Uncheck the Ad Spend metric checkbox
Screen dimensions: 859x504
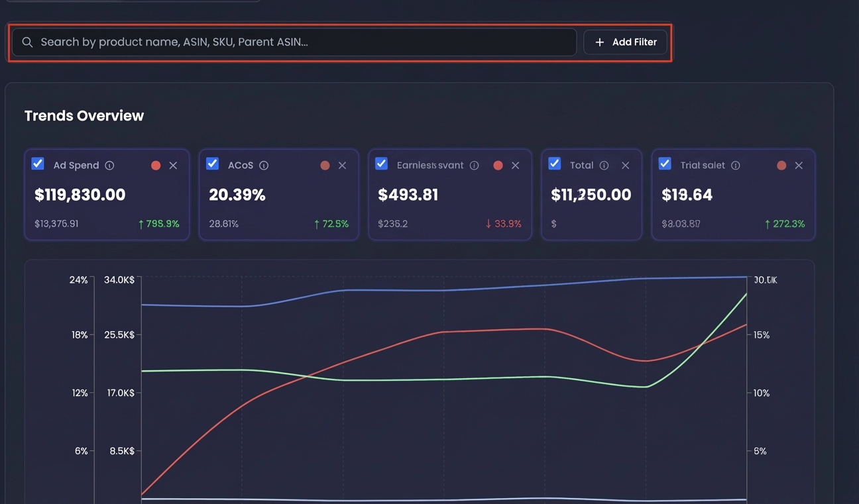(x=38, y=164)
